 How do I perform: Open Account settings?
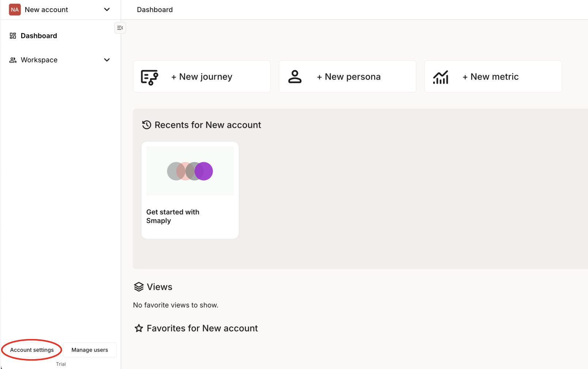tap(32, 350)
